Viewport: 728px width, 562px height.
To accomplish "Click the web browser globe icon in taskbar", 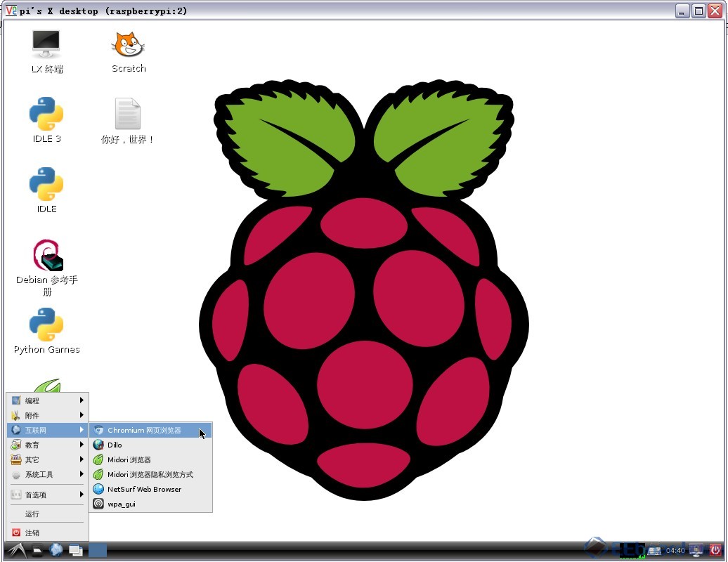I will (x=56, y=550).
